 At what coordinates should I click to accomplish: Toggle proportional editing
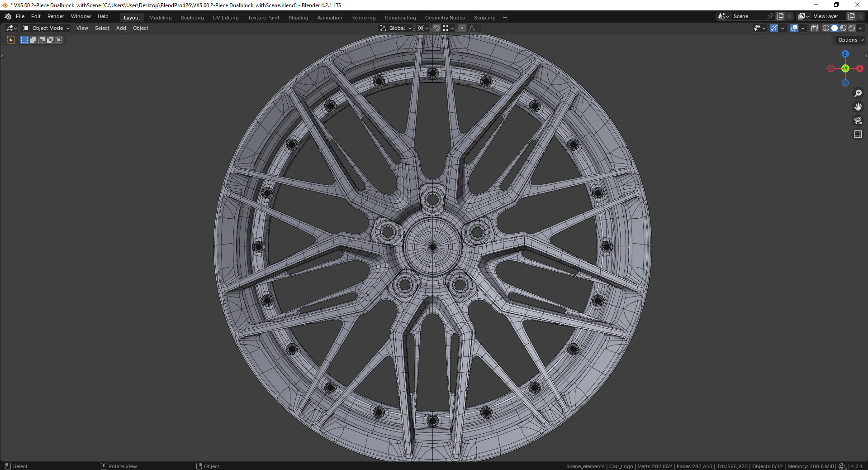point(462,28)
